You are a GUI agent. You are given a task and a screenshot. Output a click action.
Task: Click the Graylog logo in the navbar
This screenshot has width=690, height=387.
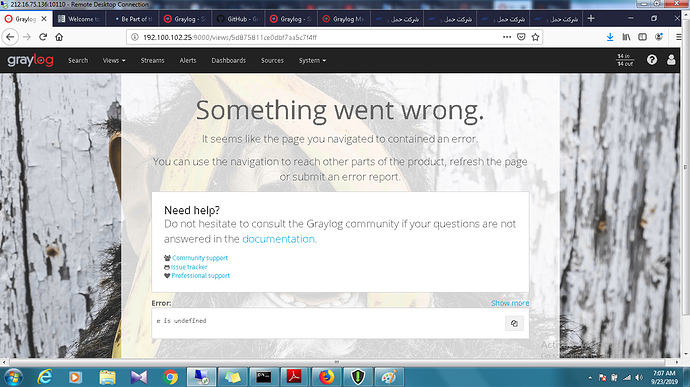coord(30,60)
